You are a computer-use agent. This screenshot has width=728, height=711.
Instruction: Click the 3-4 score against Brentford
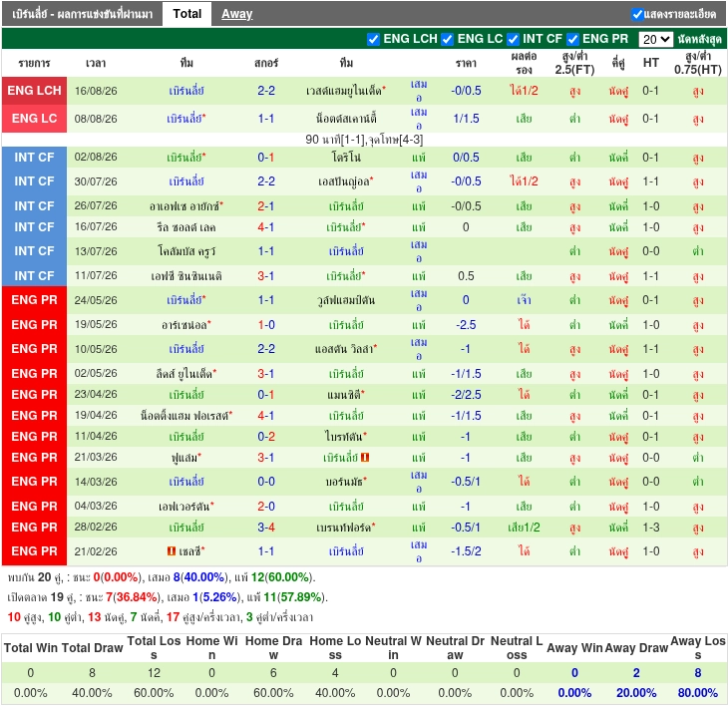click(x=266, y=528)
